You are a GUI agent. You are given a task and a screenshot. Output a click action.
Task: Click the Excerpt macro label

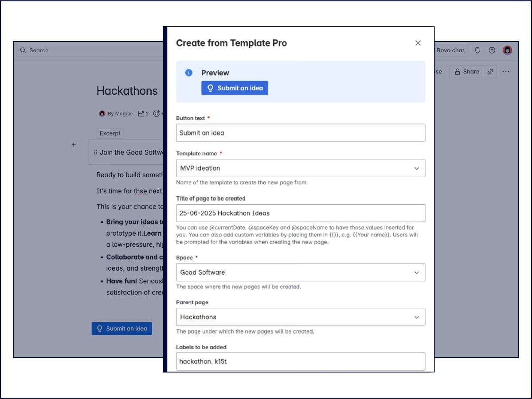110,133
